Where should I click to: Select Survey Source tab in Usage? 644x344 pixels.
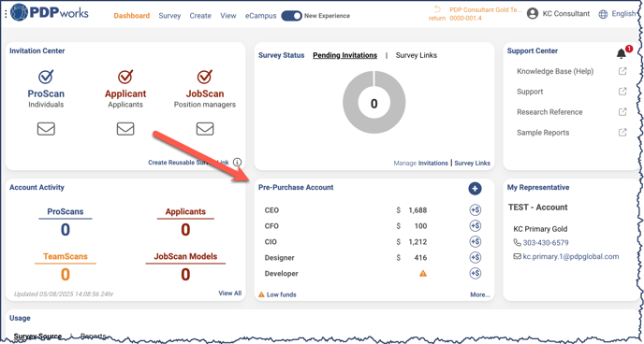pyautogui.click(x=37, y=337)
